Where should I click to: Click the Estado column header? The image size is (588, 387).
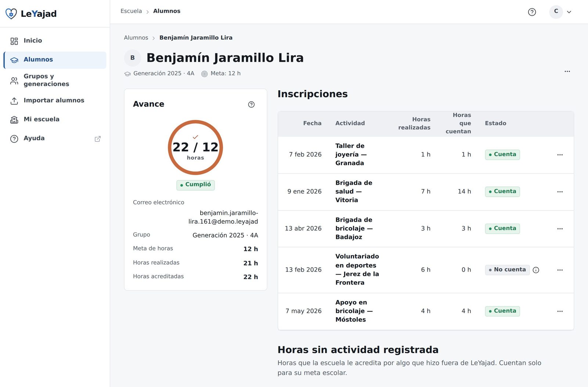coord(495,123)
